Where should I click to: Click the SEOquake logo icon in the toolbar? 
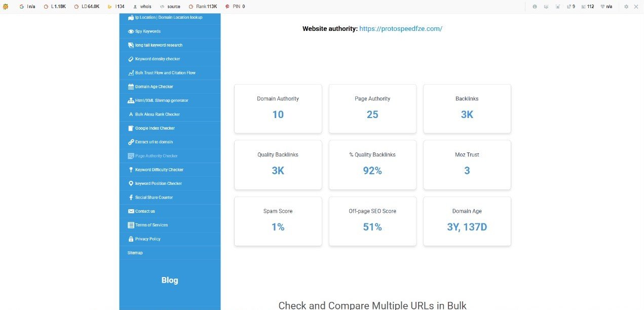(6, 7)
